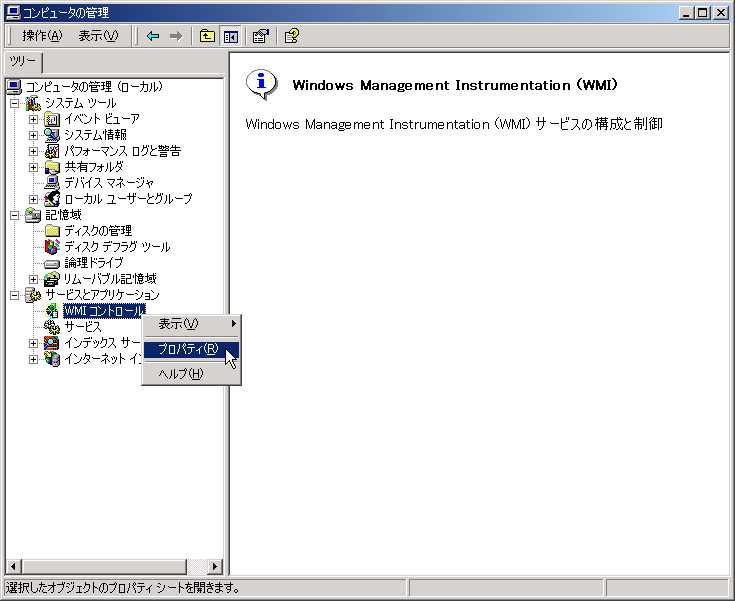Click the tree pane horizontal scrollbar thumb
The image size is (735, 601).
[104, 567]
